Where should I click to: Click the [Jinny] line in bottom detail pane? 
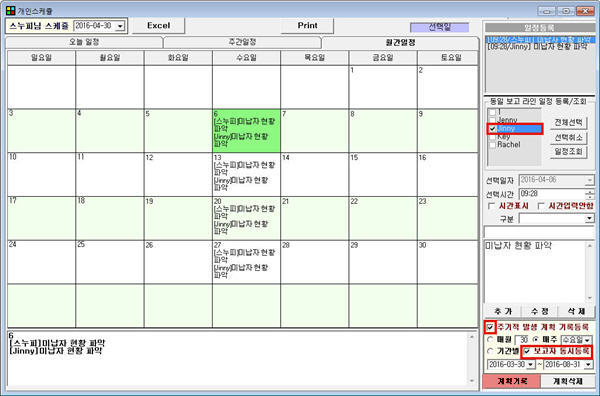pyautogui.click(x=57, y=351)
